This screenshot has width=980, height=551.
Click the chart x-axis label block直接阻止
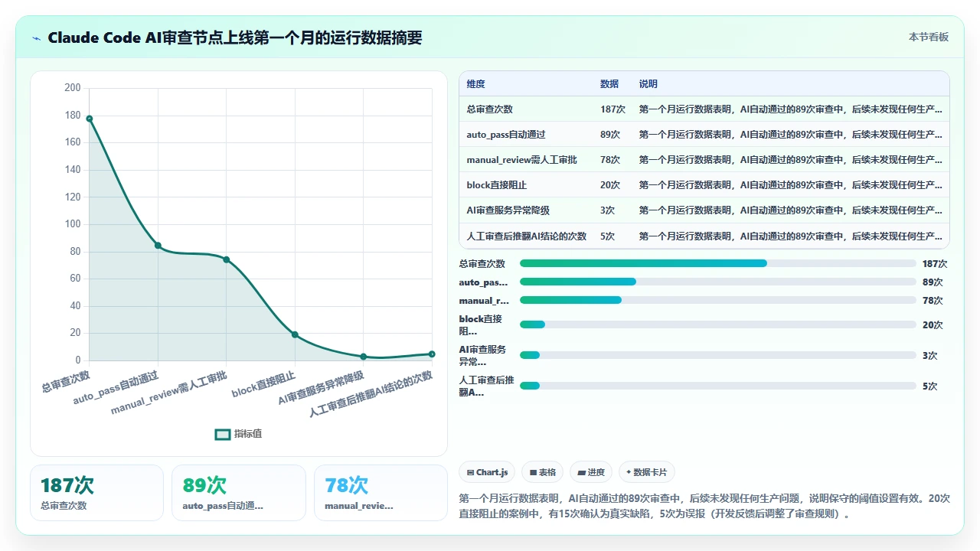point(265,383)
